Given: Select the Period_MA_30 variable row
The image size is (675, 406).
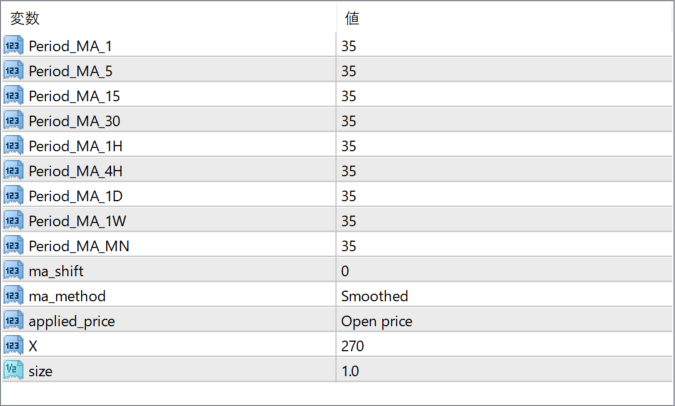Looking at the screenshot, I should coord(337,121).
